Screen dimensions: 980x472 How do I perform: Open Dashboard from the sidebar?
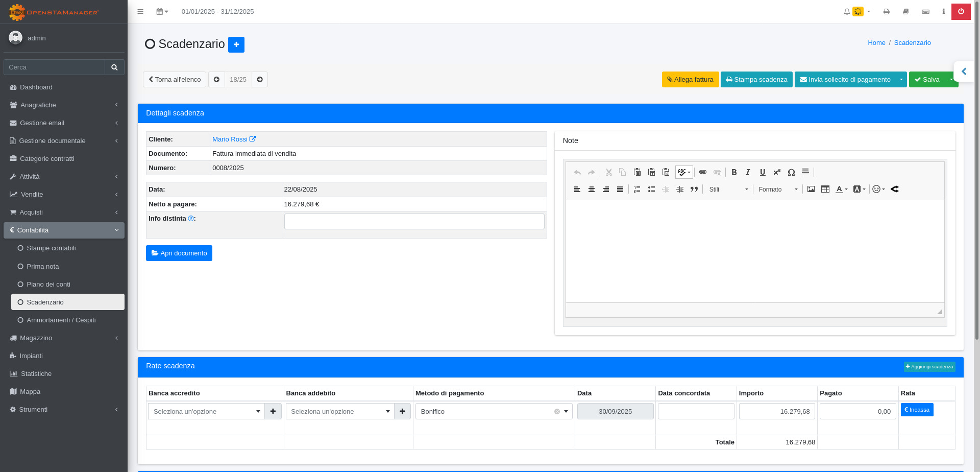64,87
